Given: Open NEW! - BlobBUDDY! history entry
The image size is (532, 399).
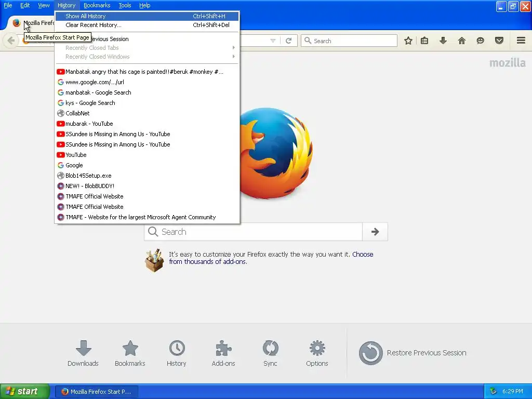Looking at the screenshot, I should pyautogui.click(x=147, y=186).
